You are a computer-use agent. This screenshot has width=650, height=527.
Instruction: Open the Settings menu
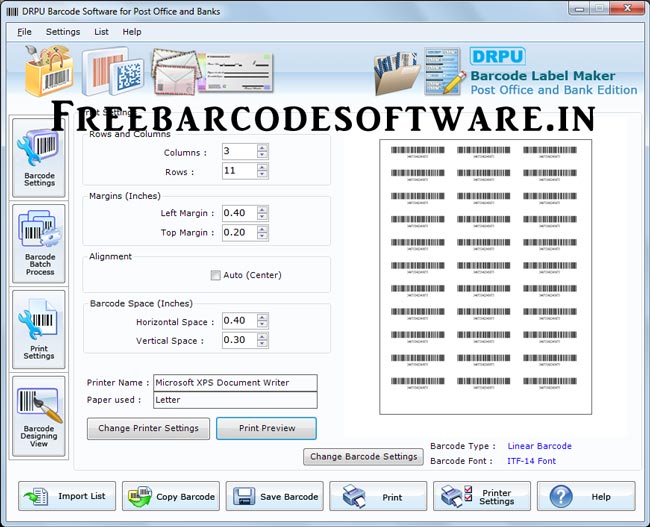coord(63,32)
